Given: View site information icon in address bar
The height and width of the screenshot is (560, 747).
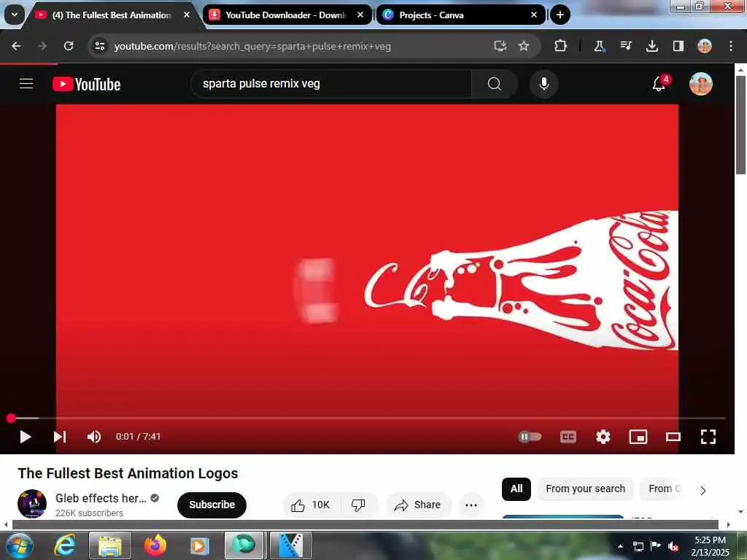Looking at the screenshot, I should tap(99, 46).
